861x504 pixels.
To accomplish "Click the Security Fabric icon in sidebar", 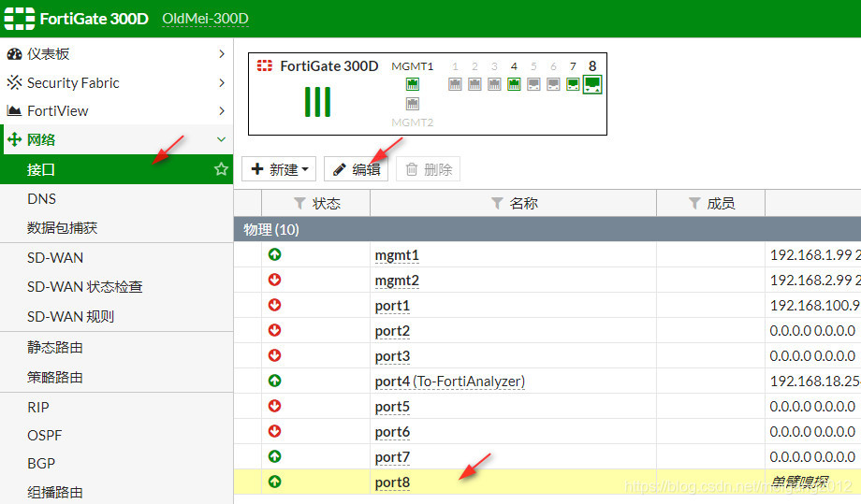I will coord(14,82).
